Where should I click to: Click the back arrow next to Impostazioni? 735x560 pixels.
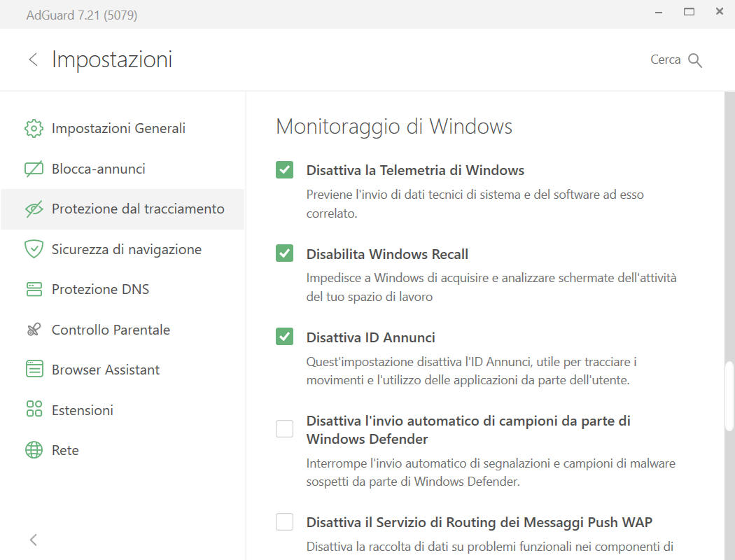[x=33, y=59]
